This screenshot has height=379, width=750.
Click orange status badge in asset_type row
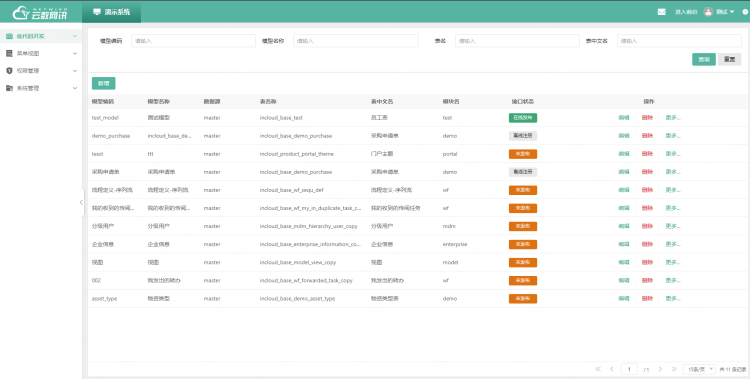coord(523,299)
